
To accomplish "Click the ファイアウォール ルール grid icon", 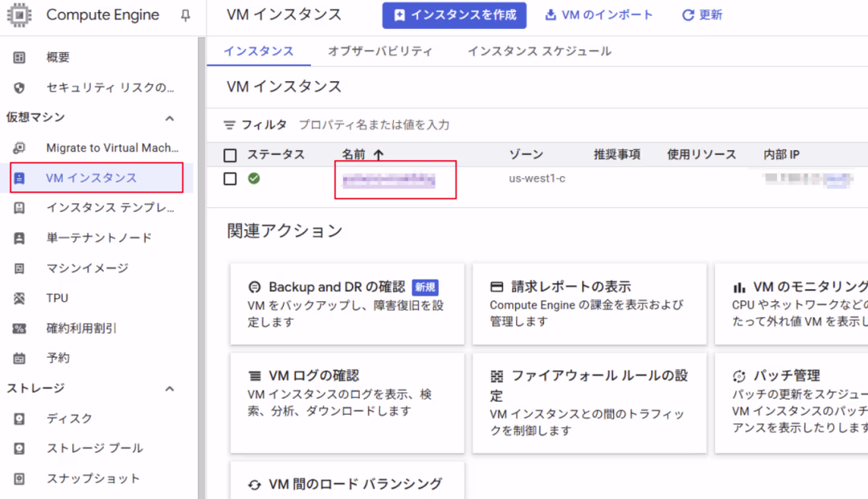I will 497,377.
